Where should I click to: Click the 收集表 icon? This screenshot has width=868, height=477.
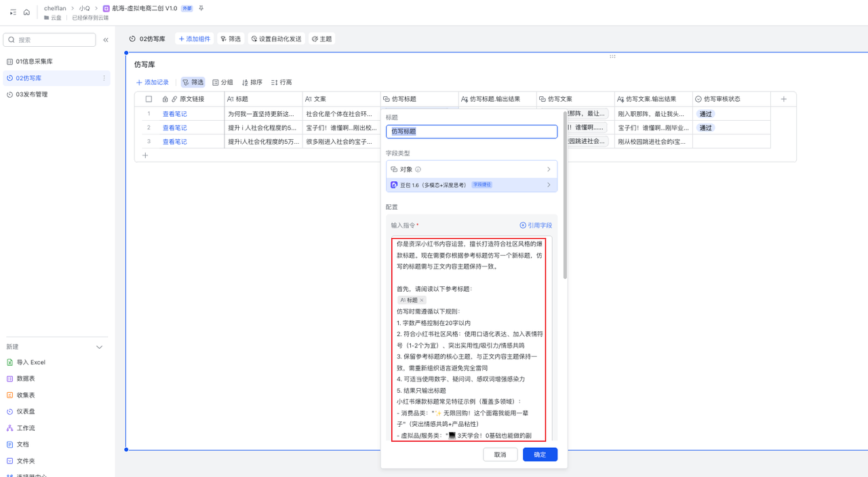[9, 395]
